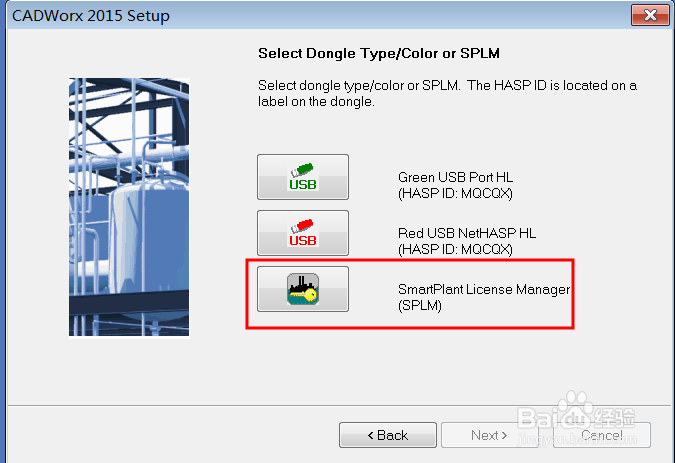Click the HASP ID text under Red USB

(x=455, y=248)
